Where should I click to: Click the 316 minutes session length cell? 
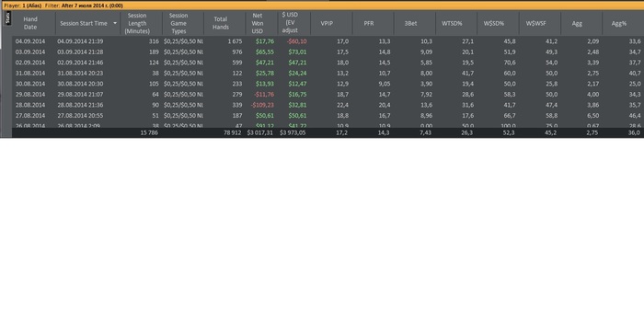point(154,41)
